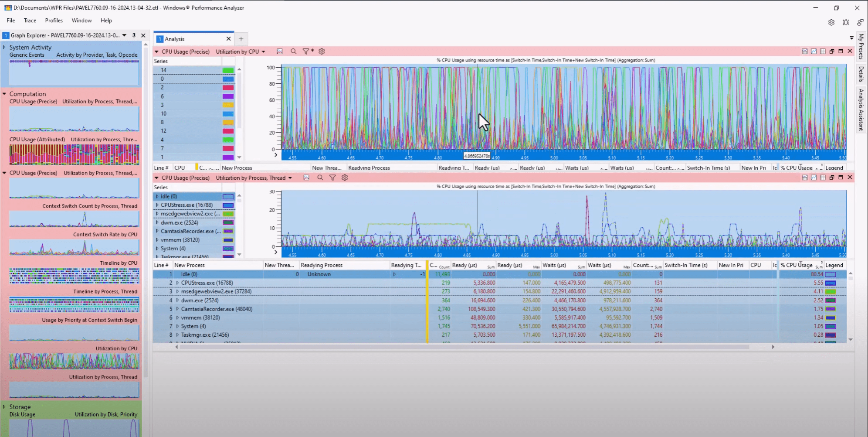This screenshot has width=868, height=437.
Task: Close the Analysis tab
Action: coord(228,39)
